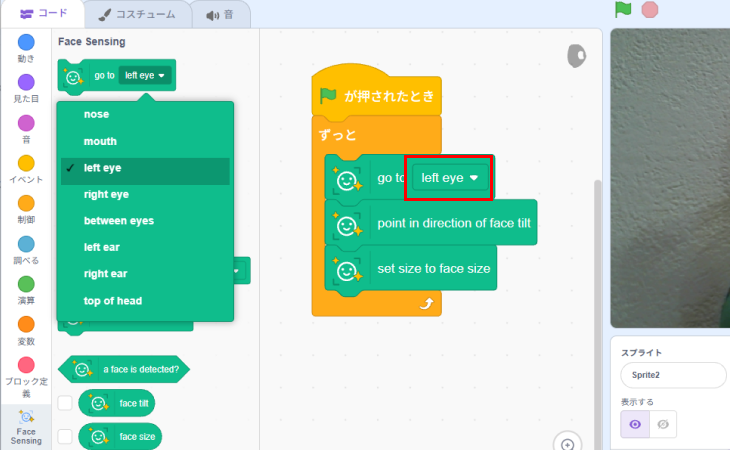Select the 見た目 category circle
The image size is (730, 450).
pos(26,82)
